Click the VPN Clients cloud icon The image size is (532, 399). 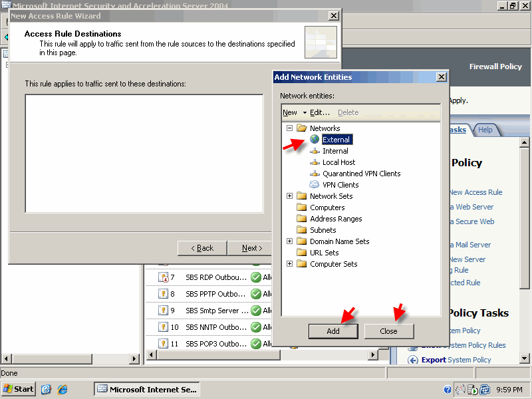(x=314, y=185)
